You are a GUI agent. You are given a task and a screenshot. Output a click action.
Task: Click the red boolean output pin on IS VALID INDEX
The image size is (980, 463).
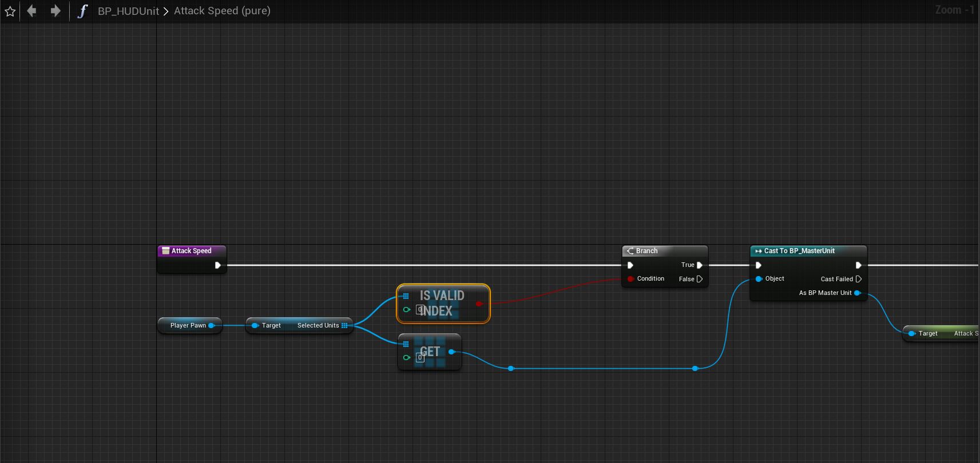[x=479, y=304]
